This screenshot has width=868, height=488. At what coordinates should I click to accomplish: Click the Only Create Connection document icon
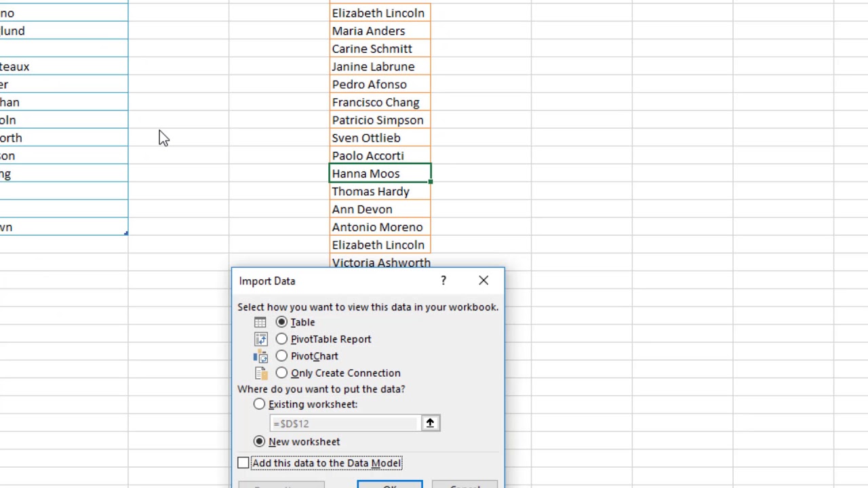click(260, 373)
